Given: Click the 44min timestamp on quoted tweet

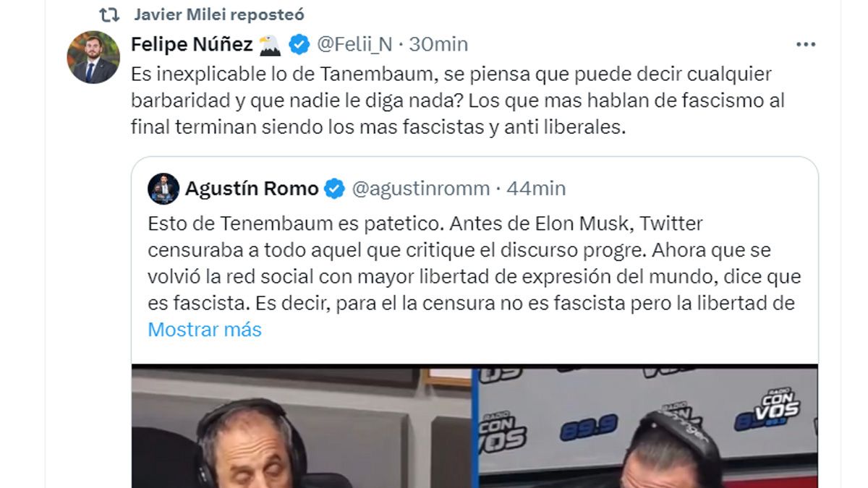Looking at the screenshot, I should 537,189.
